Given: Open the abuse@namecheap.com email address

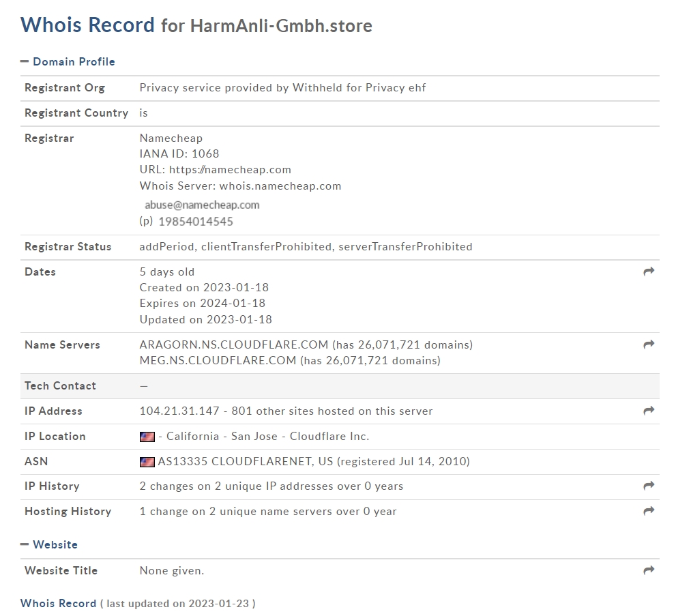Looking at the screenshot, I should (202, 205).
